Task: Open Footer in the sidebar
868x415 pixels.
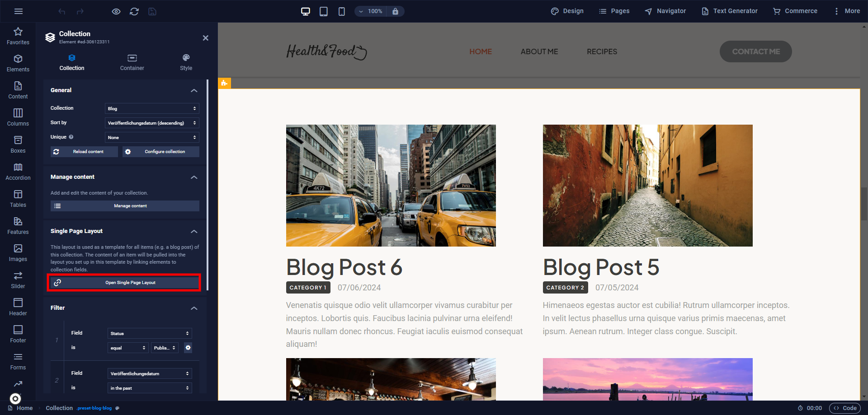Action: click(18, 334)
